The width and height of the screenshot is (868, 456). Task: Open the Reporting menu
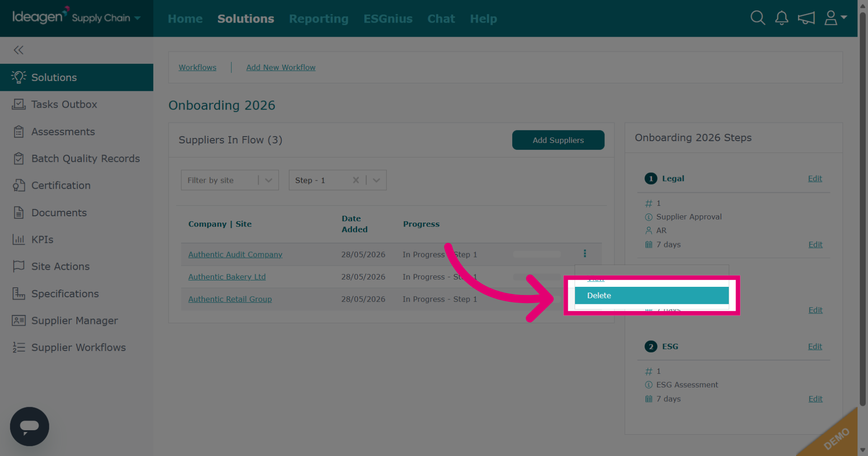tap(319, 19)
